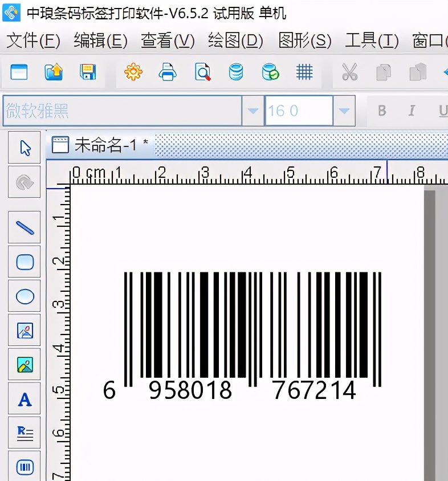Click the print icon
Image resolution: width=448 pixels, height=481 pixels.
168,72
